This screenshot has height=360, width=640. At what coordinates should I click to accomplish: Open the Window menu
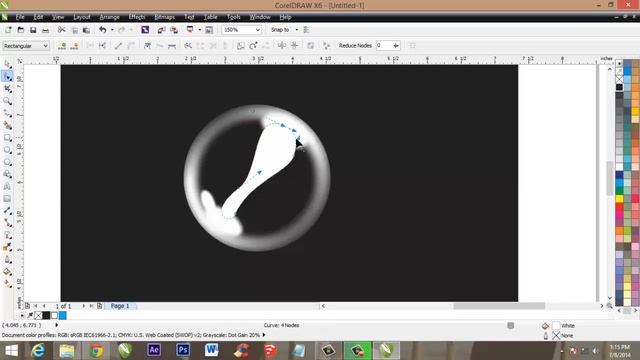(260, 17)
